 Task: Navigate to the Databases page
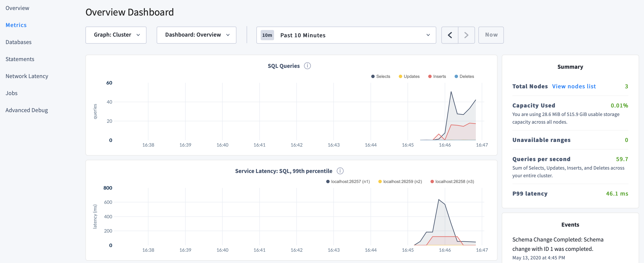18,42
